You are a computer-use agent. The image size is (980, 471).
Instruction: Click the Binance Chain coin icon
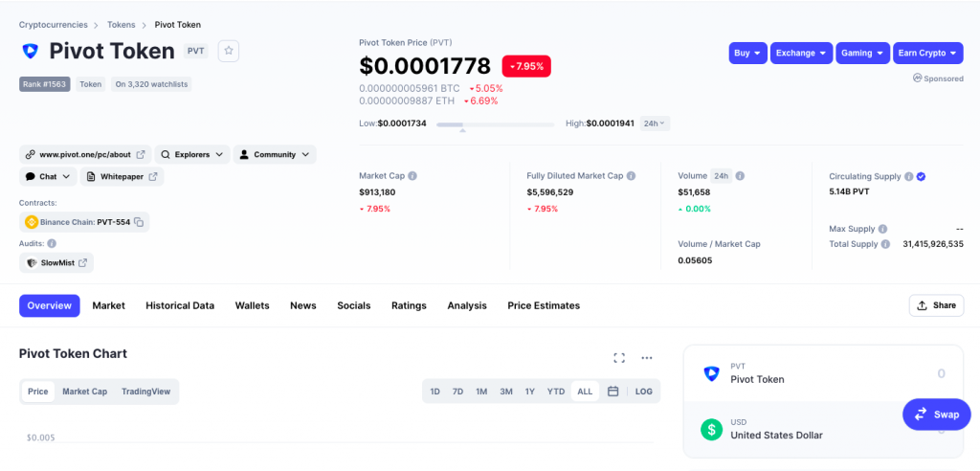pyautogui.click(x=32, y=221)
